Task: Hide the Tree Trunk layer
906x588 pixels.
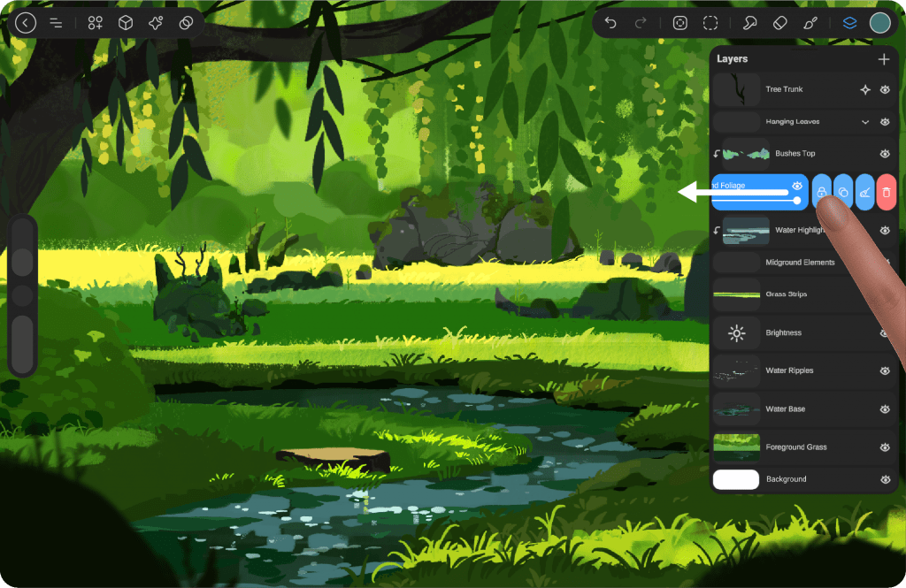Action: [885, 89]
